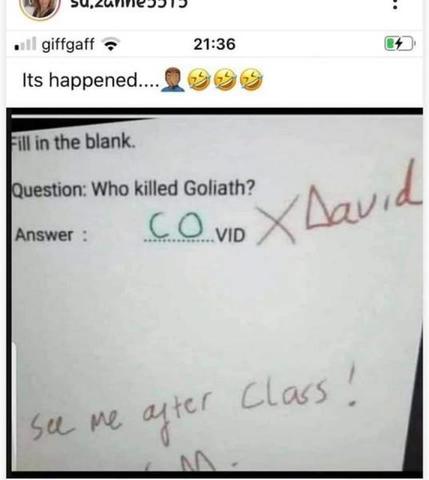Tap the middle rolling-laughing emoji
The image size is (429, 480).
click(x=225, y=80)
